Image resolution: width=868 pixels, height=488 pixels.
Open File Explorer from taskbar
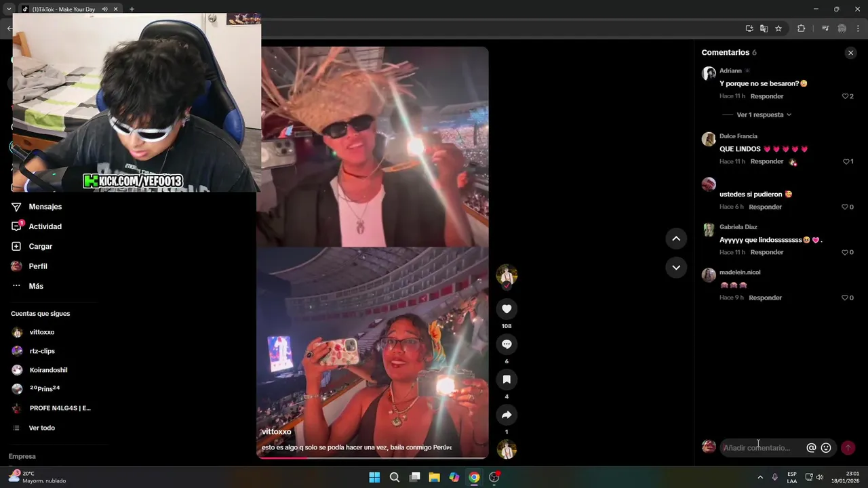click(x=434, y=477)
